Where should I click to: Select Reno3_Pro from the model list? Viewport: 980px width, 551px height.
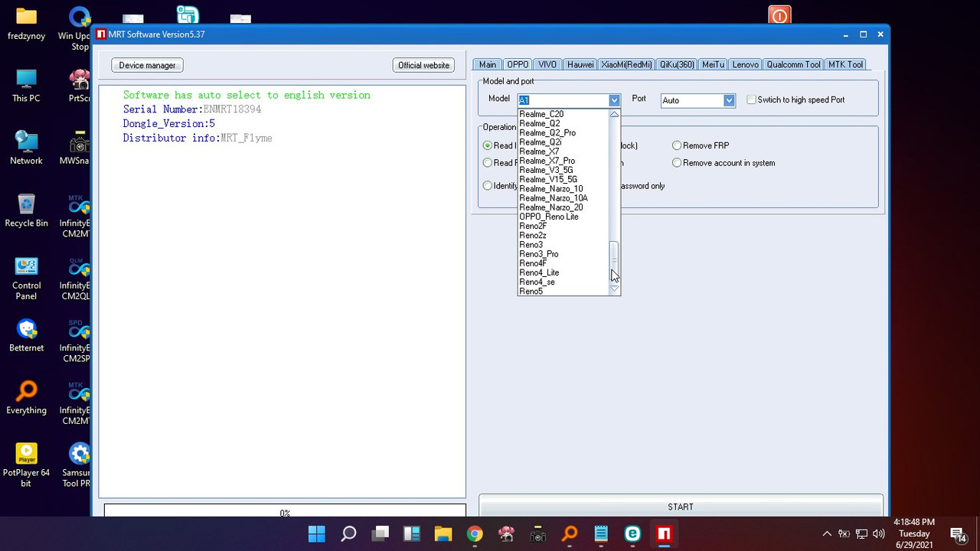(563, 254)
